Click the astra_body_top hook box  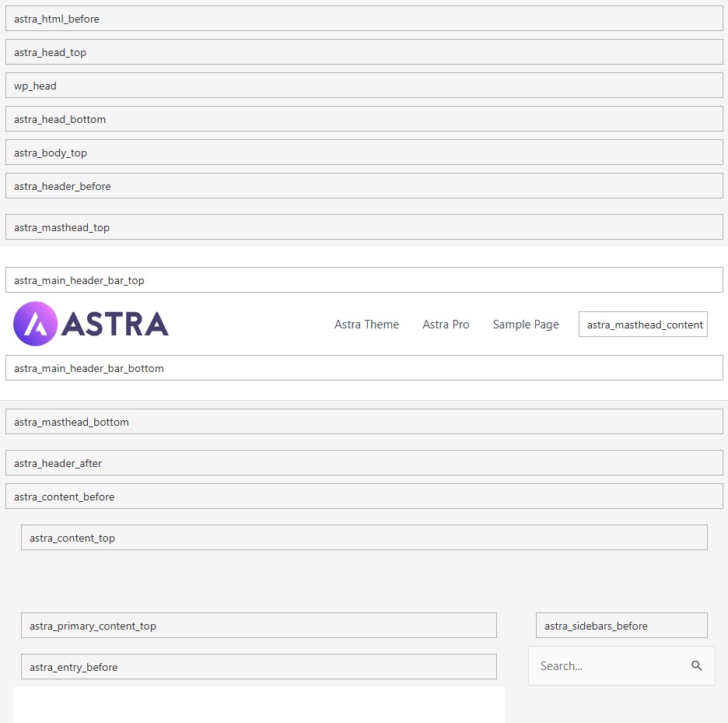coord(364,153)
